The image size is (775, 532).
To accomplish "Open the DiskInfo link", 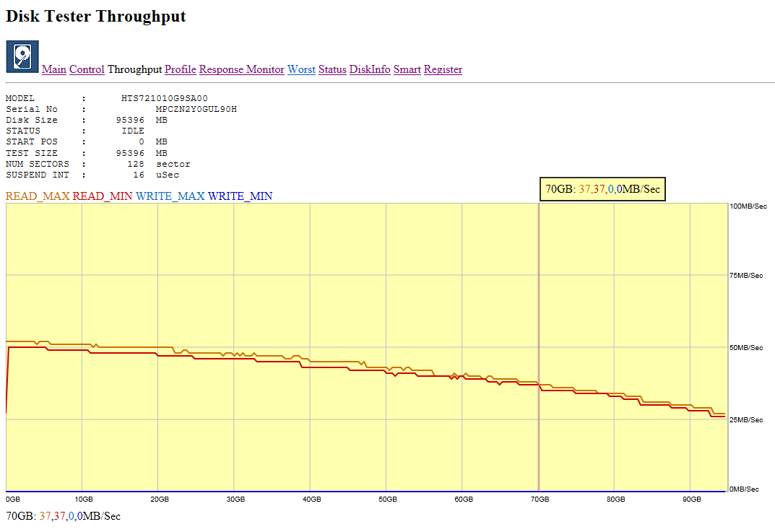I will (370, 69).
